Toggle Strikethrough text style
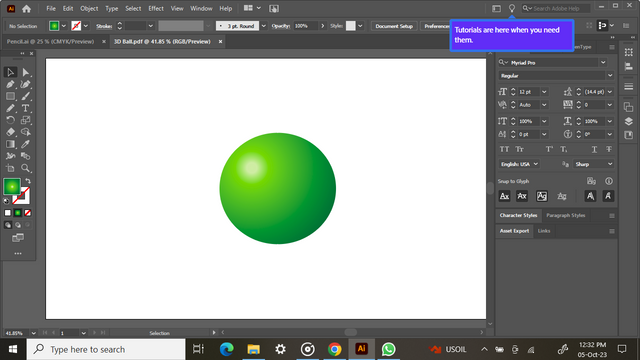The image size is (640, 360). [x=609, y=149]
